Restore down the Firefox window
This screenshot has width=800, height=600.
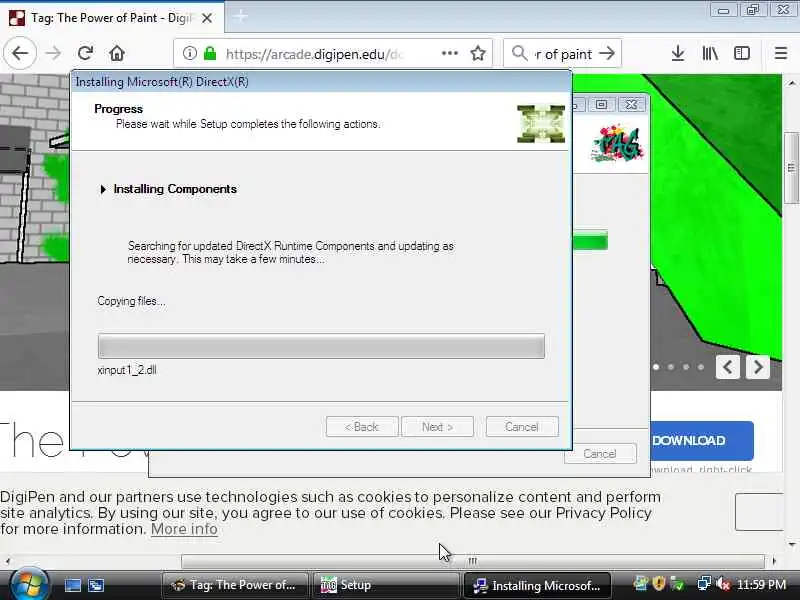click(753, 10)
